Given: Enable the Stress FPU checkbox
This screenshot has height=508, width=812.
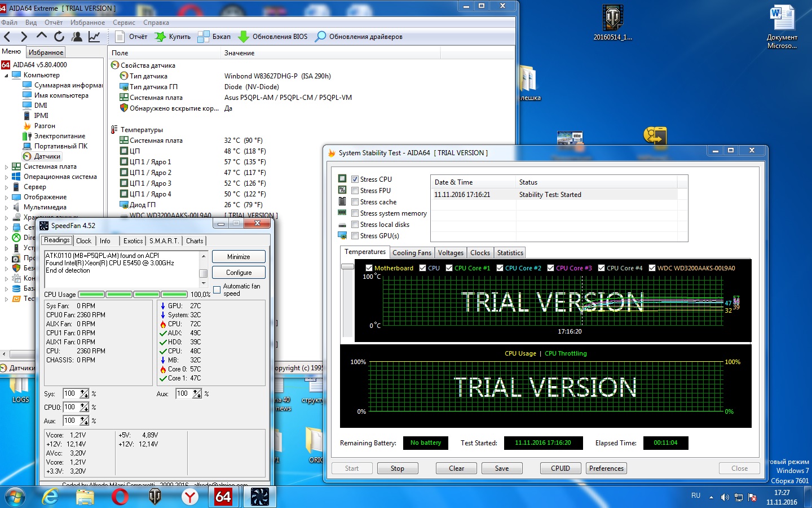Looking at the screenshot, I should coord(355,191).
